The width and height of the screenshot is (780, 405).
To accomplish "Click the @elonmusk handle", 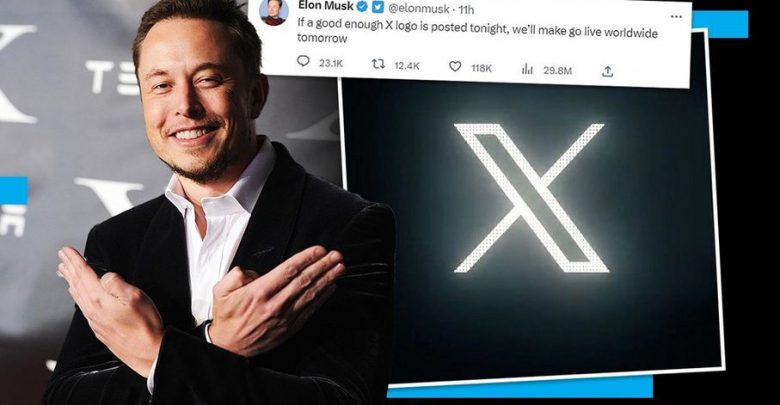I will click(x=418, y=8).
